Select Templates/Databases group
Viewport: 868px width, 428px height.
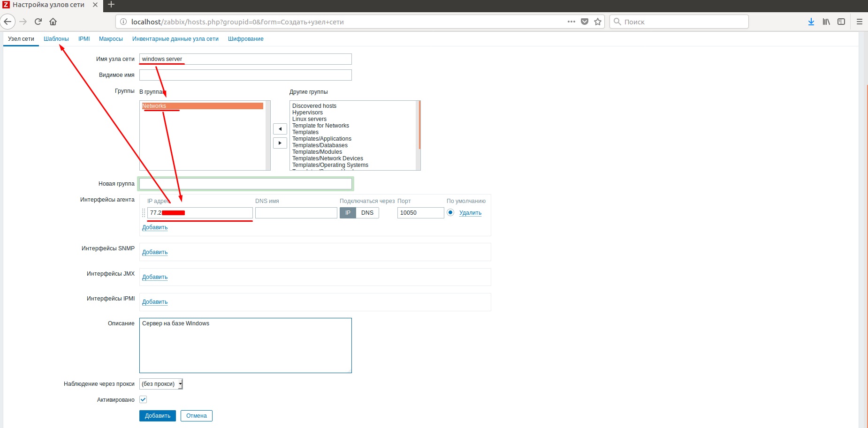click(320, 145)
